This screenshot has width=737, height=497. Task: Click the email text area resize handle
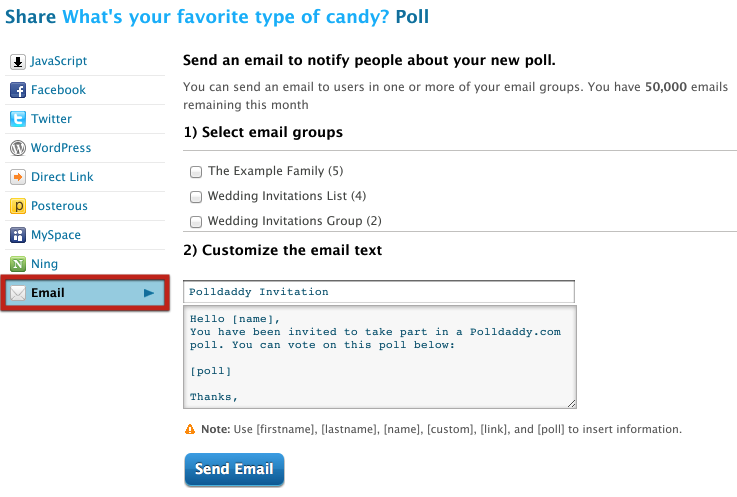[x=571, y=403]
